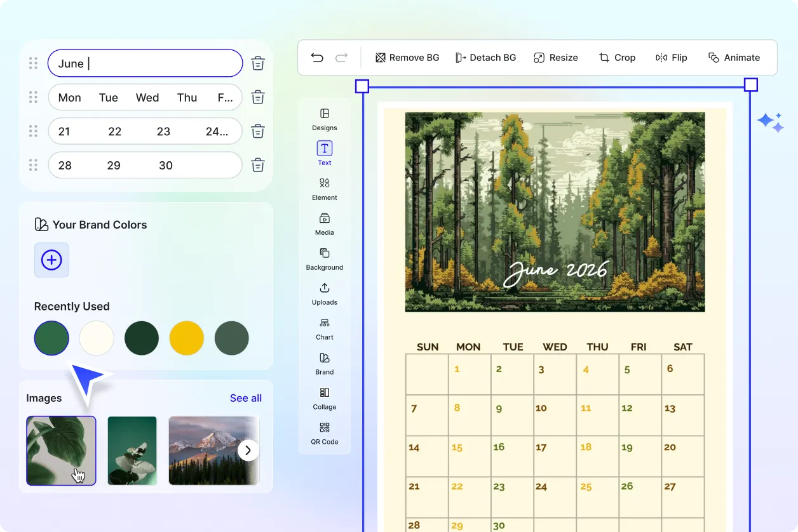The width and height of the screenshot is (798, 532).
Task: Click the top-left selection handle on canvas
Action: [x=362, y=86]
